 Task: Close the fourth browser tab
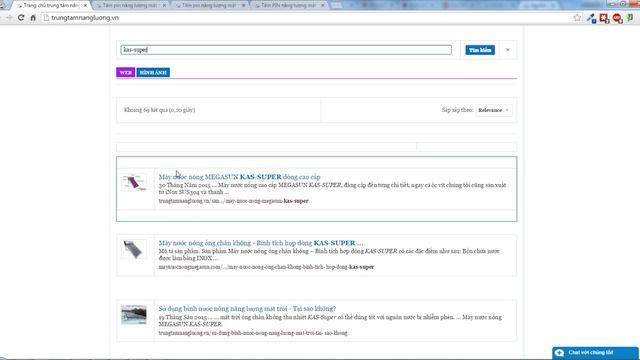coord(322,6)
